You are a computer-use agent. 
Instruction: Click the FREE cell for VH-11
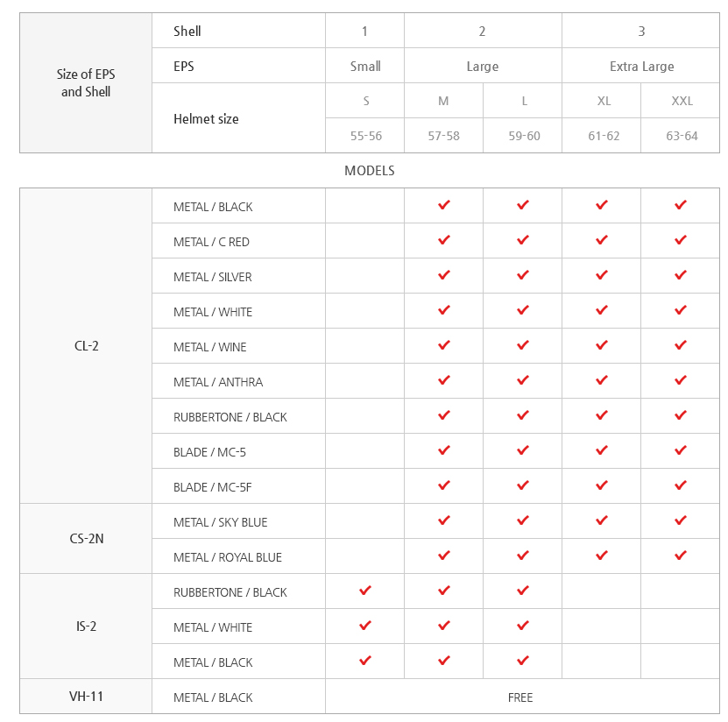(520, 697)
